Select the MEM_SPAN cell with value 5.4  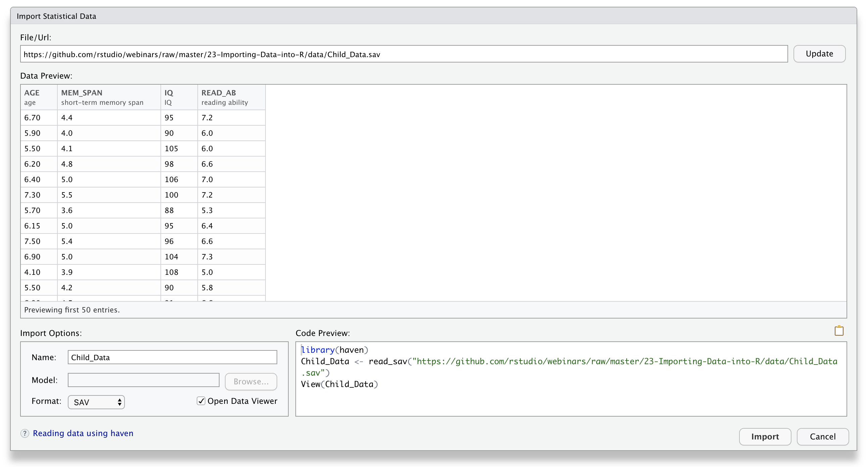coord(109,242)
